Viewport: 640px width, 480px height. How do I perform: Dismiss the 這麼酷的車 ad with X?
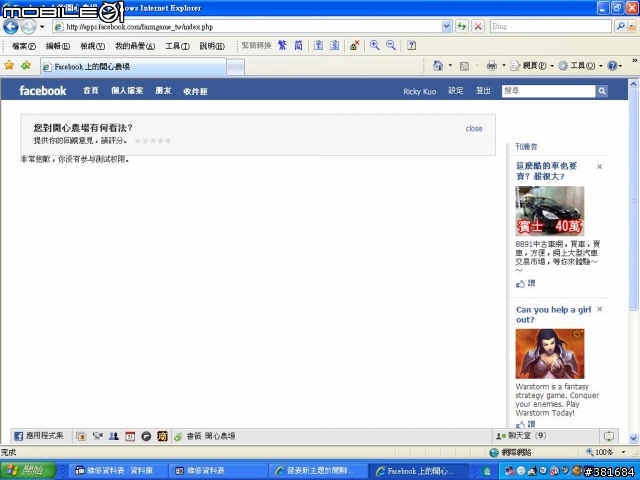(x=600, y=166)
